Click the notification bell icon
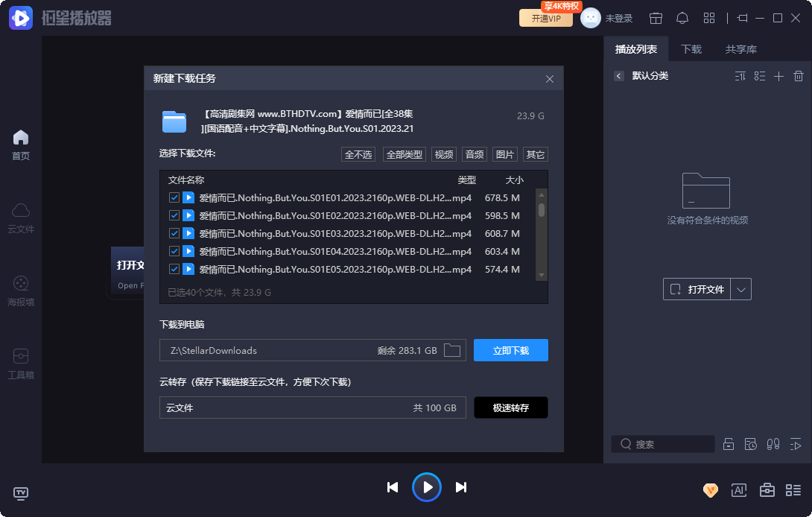This screenshot has height=517, width=812. 682,17
